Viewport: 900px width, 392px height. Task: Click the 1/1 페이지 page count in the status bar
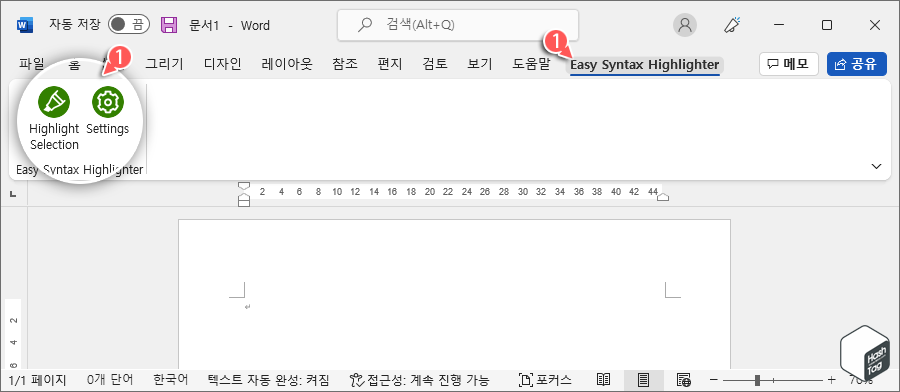click(x=38, y=379)
